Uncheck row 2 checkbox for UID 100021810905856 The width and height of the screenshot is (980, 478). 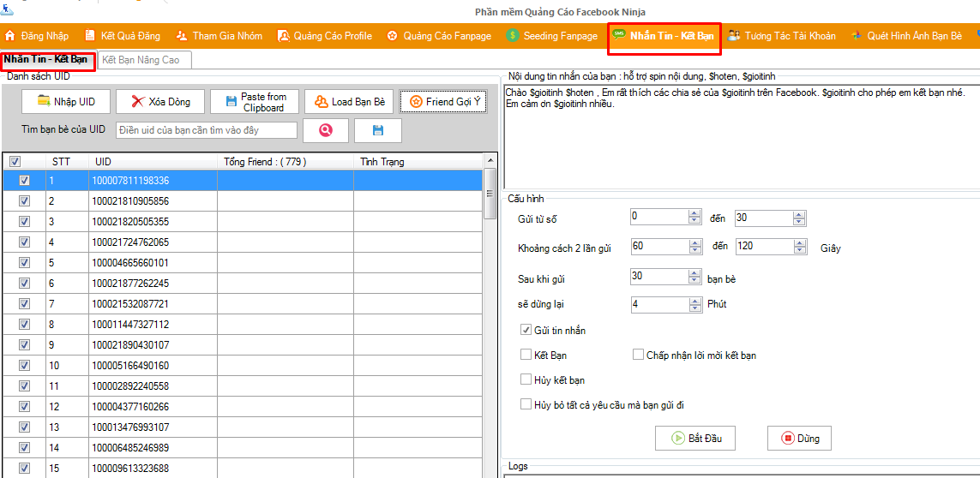(x=24, y=201)
